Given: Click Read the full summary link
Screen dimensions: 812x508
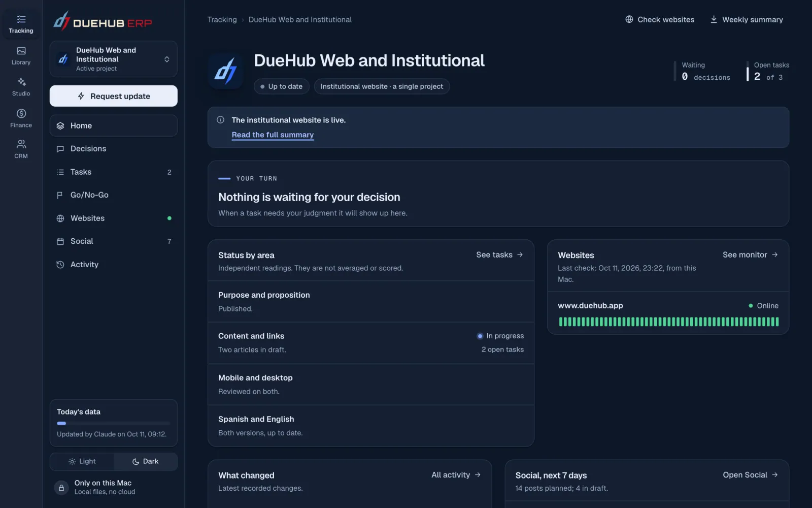Looking at the screenshot, I should (273, 135).
